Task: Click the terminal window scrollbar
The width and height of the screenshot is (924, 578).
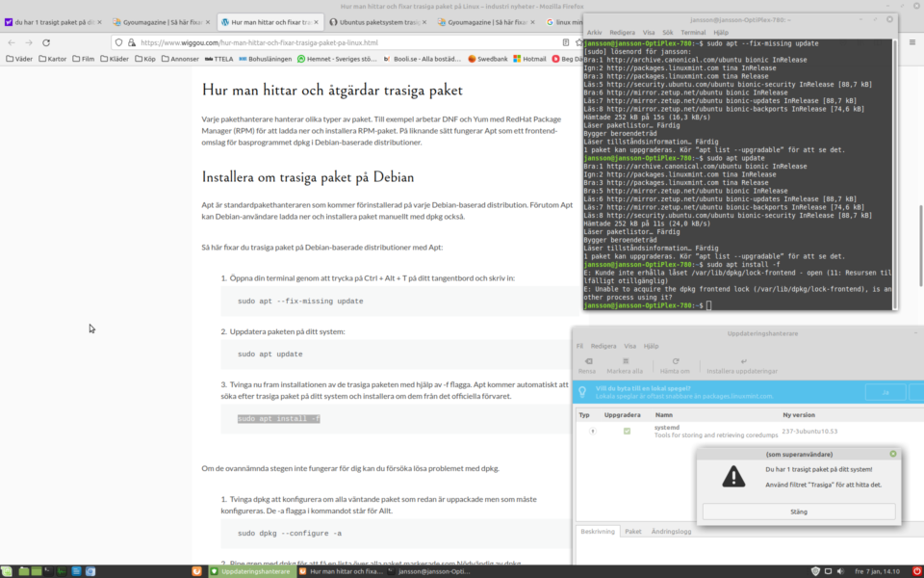Action: (x=894, y=174)
